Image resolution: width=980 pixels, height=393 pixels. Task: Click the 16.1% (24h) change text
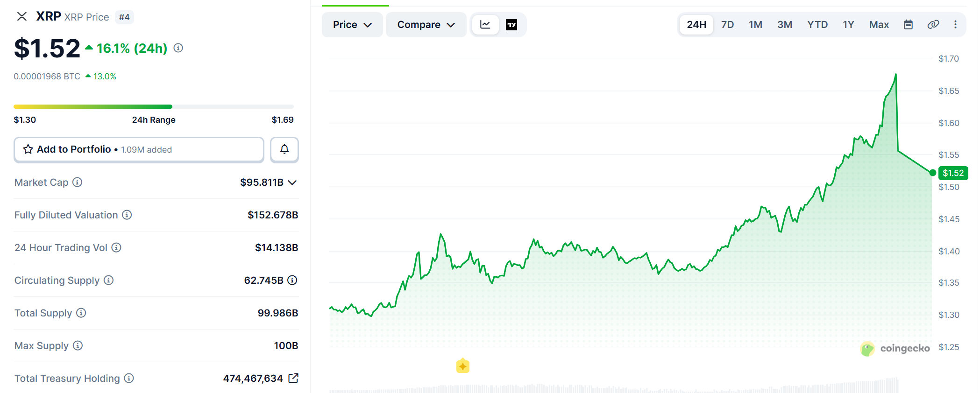(132, 49)
